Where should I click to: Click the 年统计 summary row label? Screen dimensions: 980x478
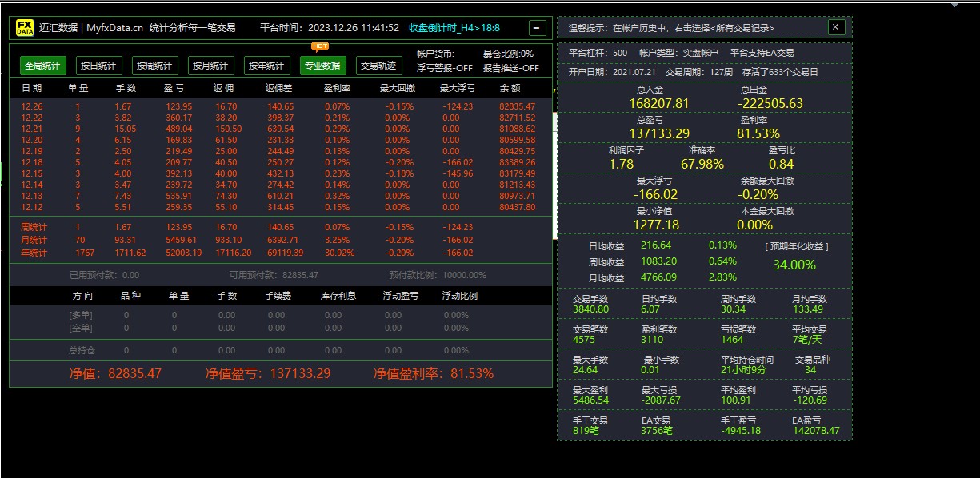[34, 253]
